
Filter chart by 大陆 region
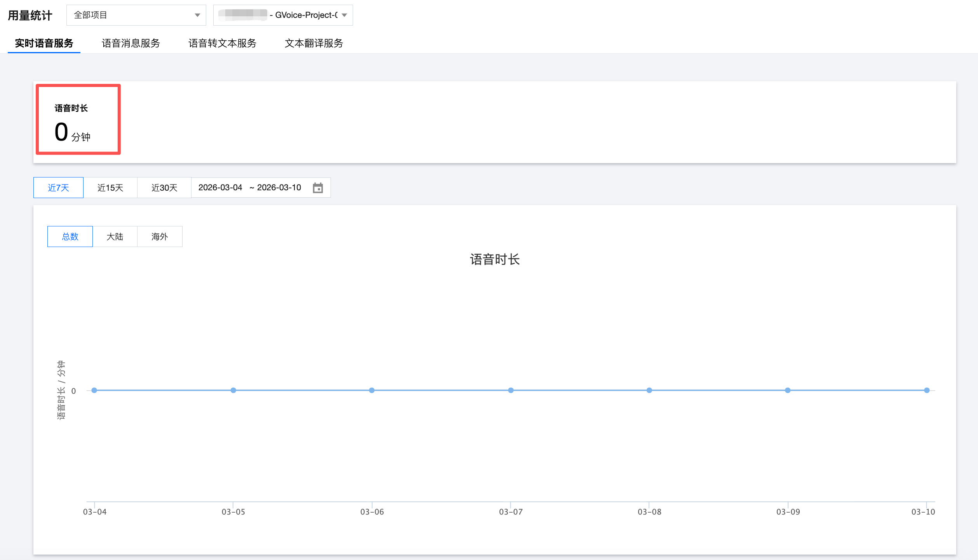(115, 237)
